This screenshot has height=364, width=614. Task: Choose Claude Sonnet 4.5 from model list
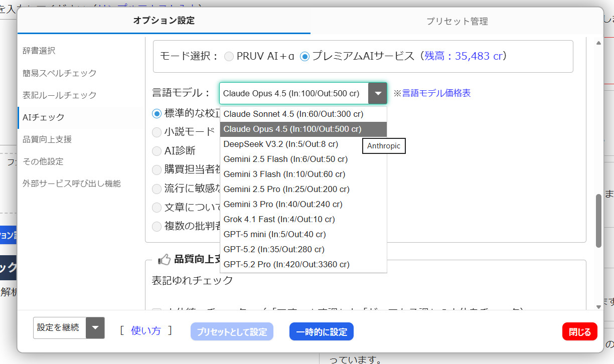(293, 114)
